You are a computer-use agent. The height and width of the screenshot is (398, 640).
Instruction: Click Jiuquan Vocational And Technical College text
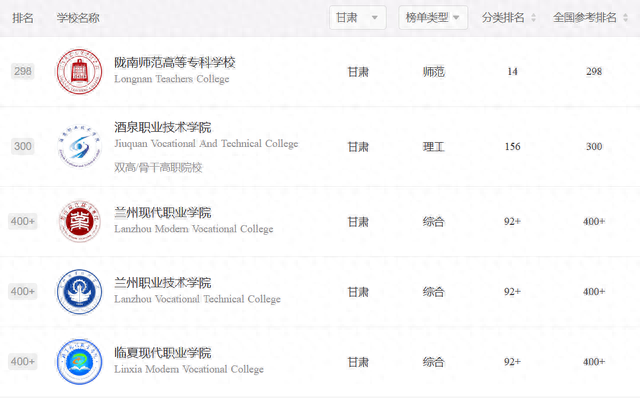[206, 144]
